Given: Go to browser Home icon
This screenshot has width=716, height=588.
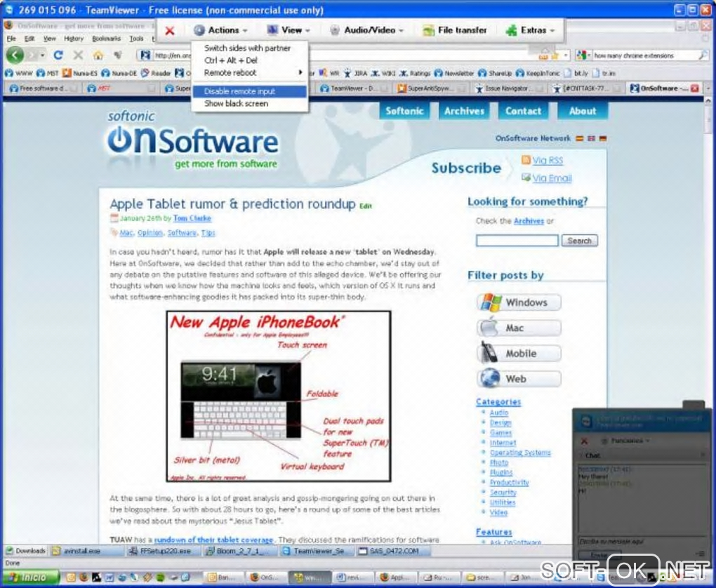Looking at the screenshot, I should click(98, 55).
